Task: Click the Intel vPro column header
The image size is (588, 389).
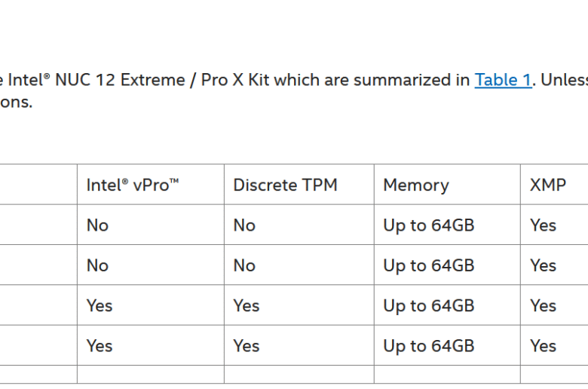Action: (x=151, y=184)
